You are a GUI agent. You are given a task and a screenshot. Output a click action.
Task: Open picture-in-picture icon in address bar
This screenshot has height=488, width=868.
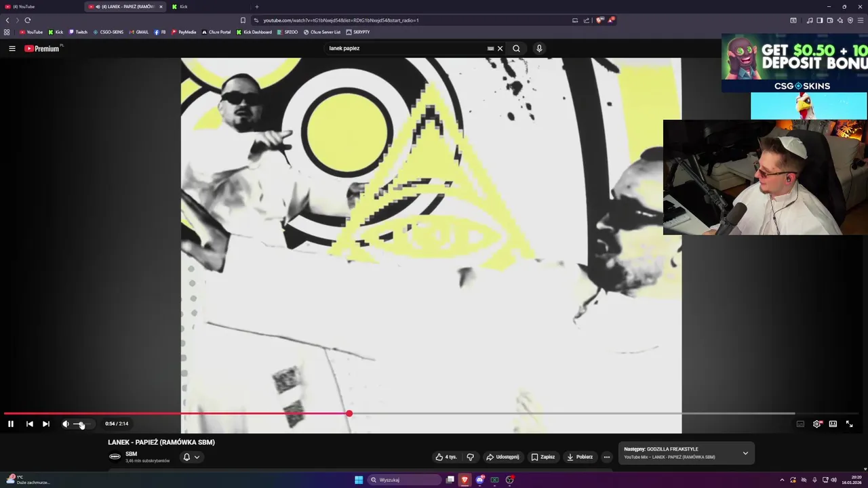coord(575,20)
